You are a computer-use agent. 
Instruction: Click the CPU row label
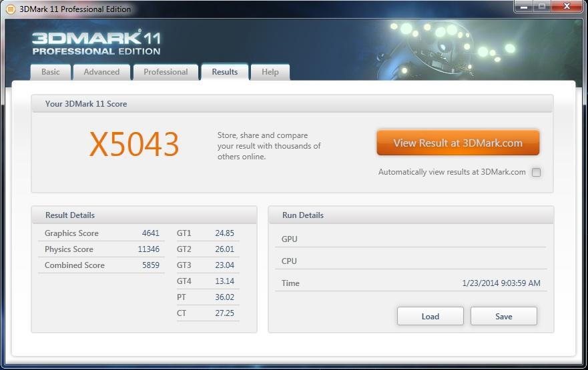pyautogui.click(x=289, y=261)
